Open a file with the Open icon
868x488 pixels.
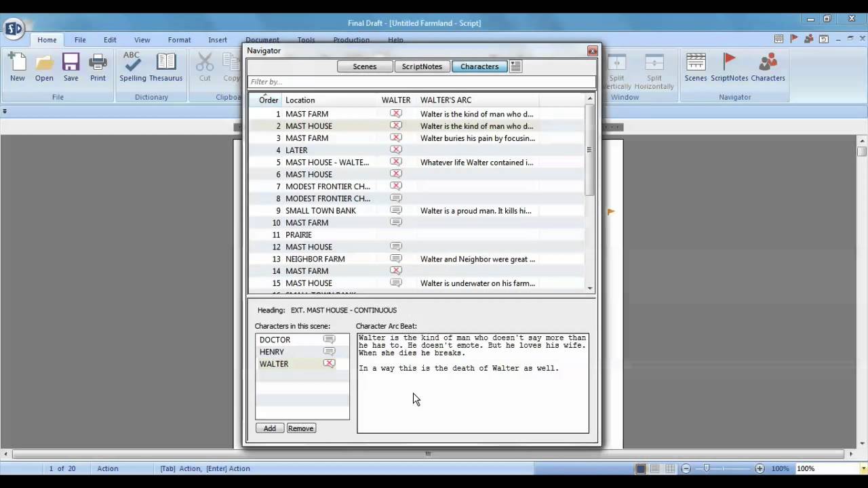coord(44,67)
